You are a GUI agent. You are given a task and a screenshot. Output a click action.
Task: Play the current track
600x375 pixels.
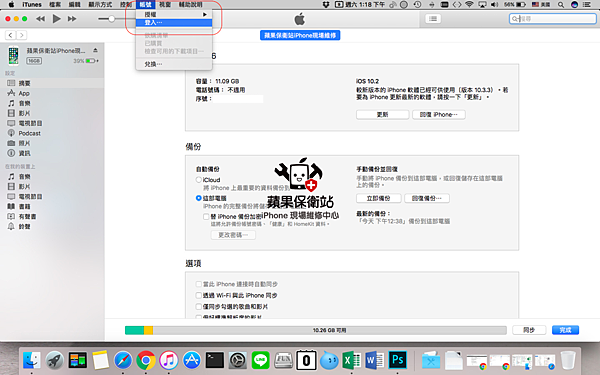pyautogui.click(x=57, y=18)
